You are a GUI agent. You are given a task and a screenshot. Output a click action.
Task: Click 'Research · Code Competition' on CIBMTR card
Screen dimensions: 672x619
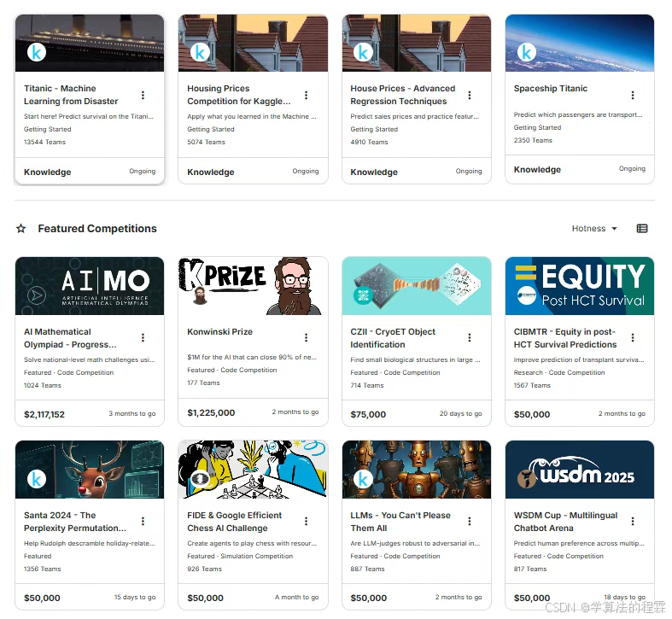tap(558, 372)
